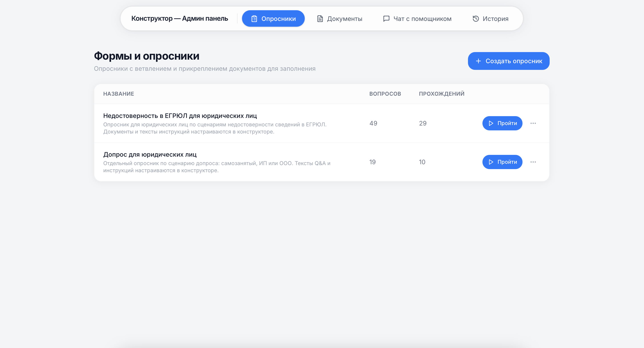Click the Создать опросник button
This screenshot has width=644, height=348.
pos(508,61)
